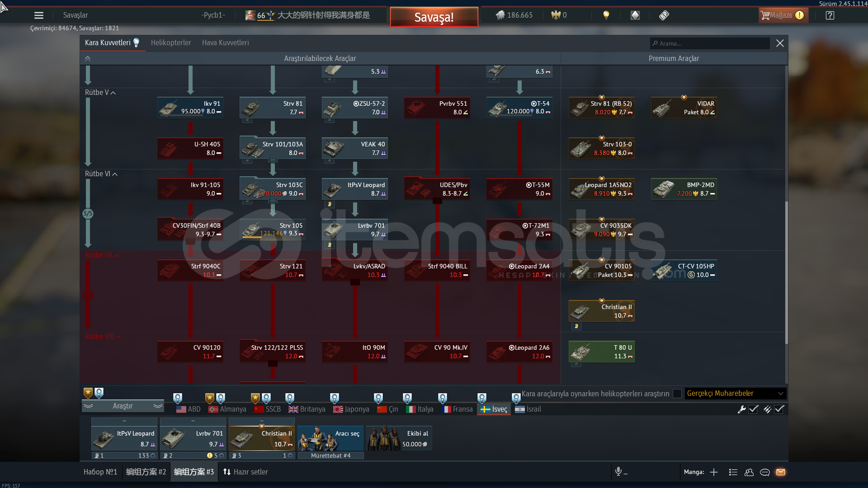Click the Araştır research button
Screen dimensions: 868x488
pos(123,406)
